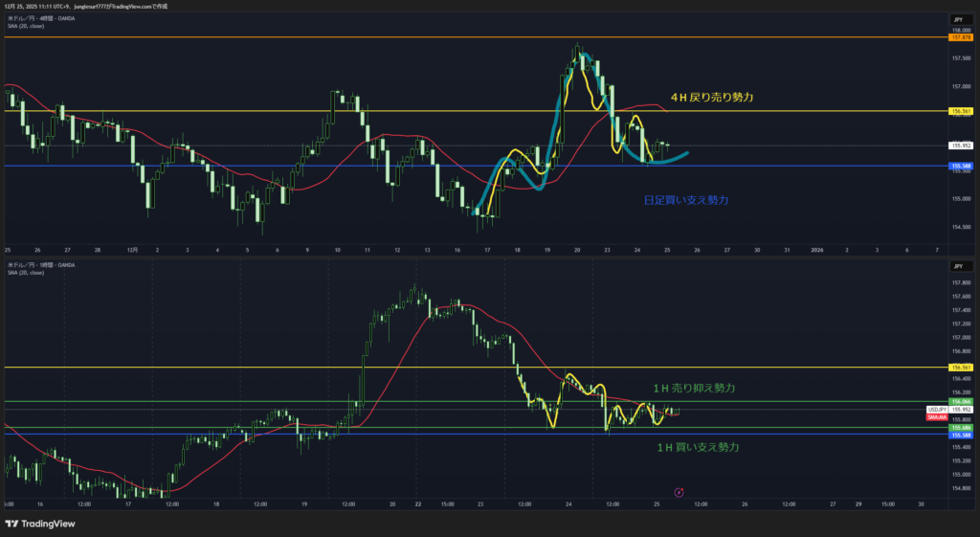Select the SMA (20, close) legend in lower chart
The height and width of the screenshot is (537, 980).
pyautogui.click(x=25, y=272)
